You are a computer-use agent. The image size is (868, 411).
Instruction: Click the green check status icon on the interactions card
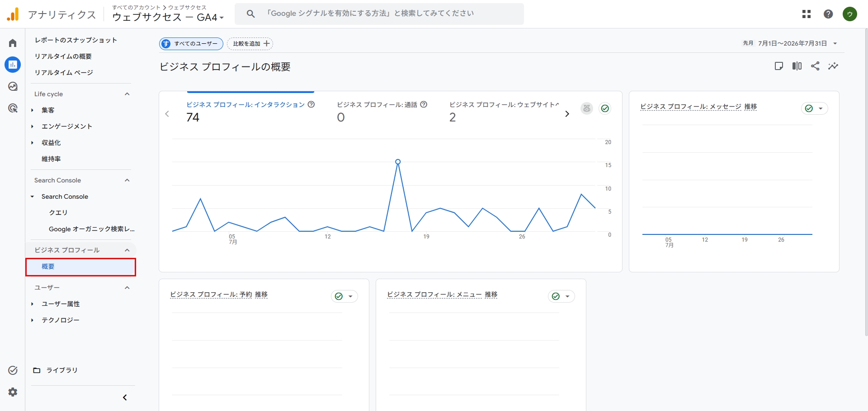pos(605,108)
